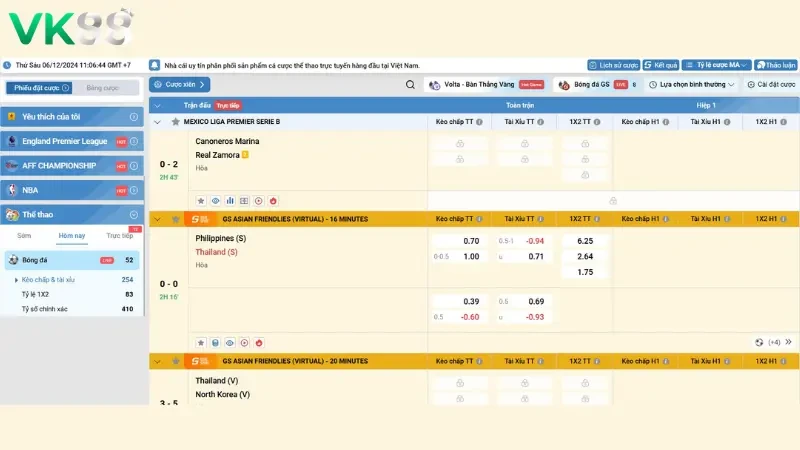Image resolution: width=800 pixels, height=450 pixels.
Task: Open Tỷ lệ cược MA dropdown
Action: 718,64
